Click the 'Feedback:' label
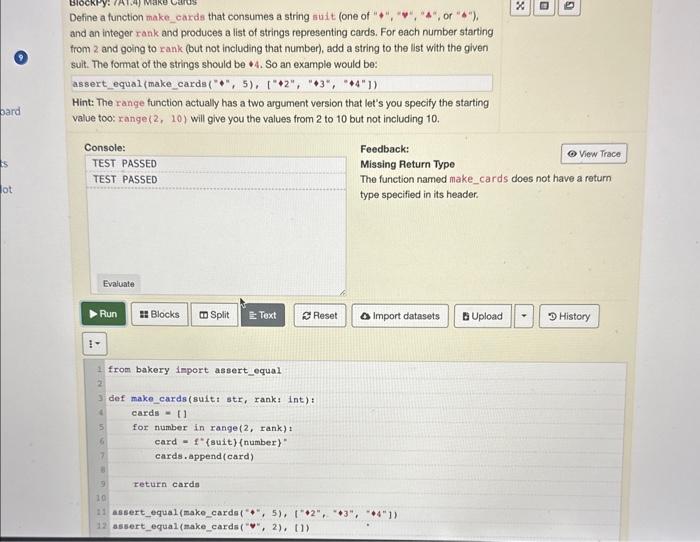 384,149
